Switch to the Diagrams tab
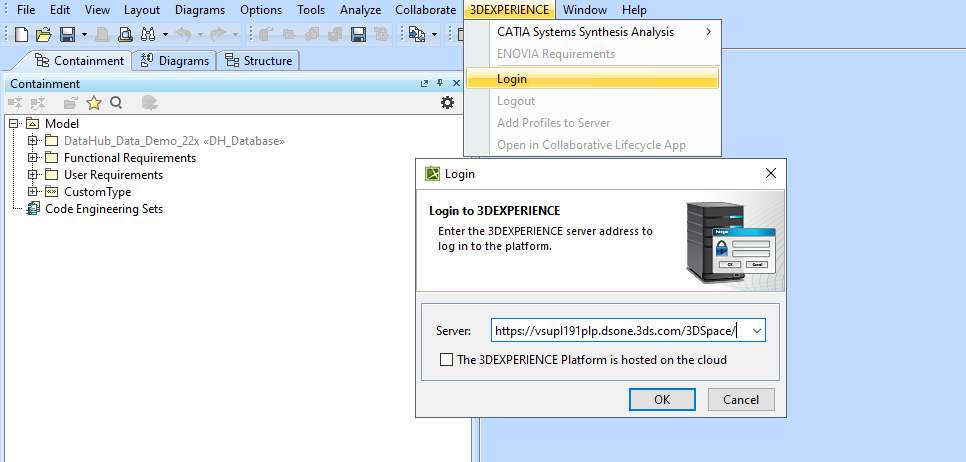Viewport: 966px width, 462px height. (174, 60)
